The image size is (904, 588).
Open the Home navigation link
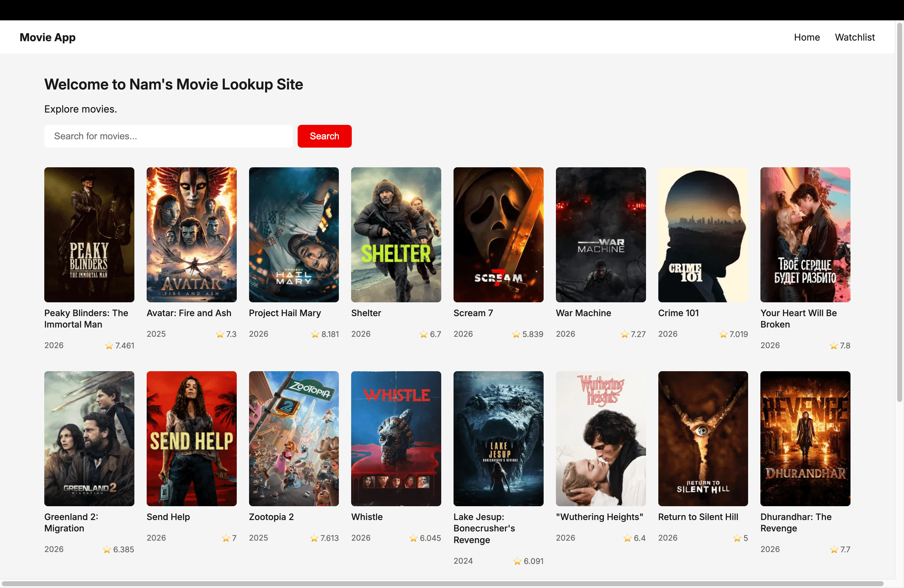(x=807, y=37)
